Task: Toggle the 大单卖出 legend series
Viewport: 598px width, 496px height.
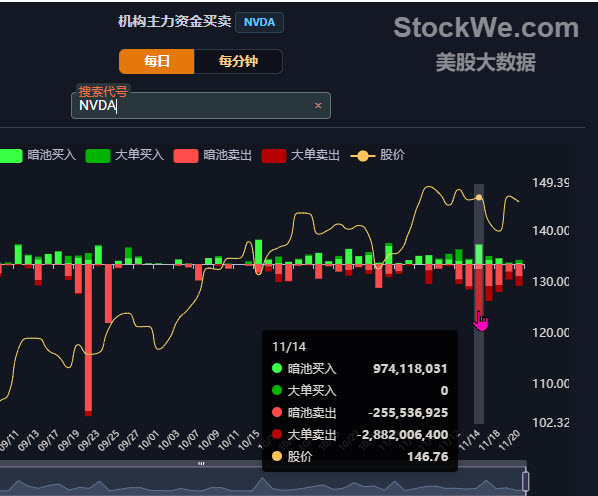Action: point(301,155)
